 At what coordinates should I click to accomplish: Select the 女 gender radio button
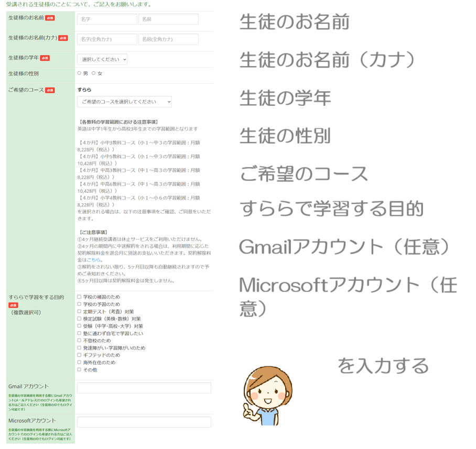[x=94, y=73]
